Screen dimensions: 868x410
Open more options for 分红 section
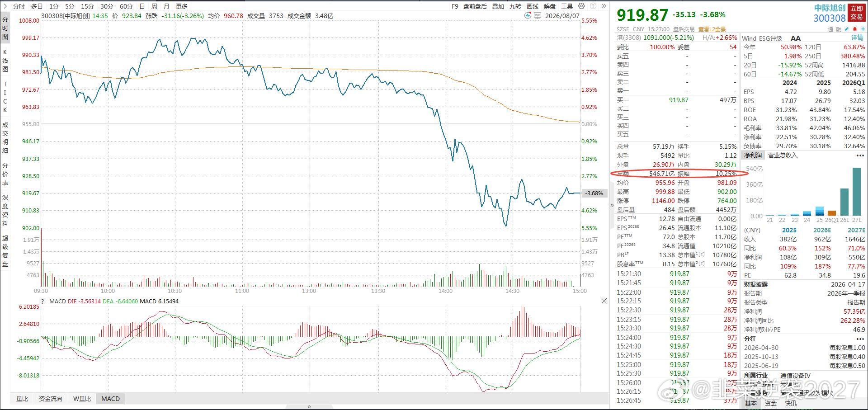(x=860, y=339)
